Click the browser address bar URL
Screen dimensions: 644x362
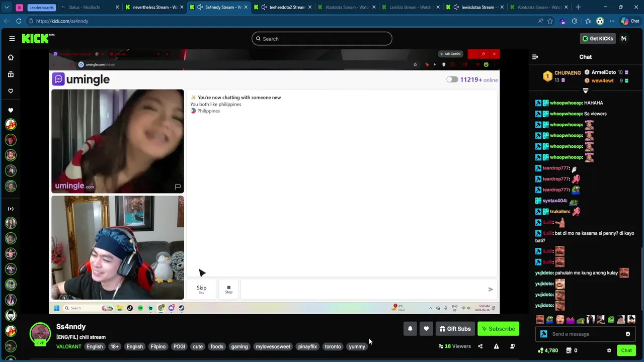point(62,21)
